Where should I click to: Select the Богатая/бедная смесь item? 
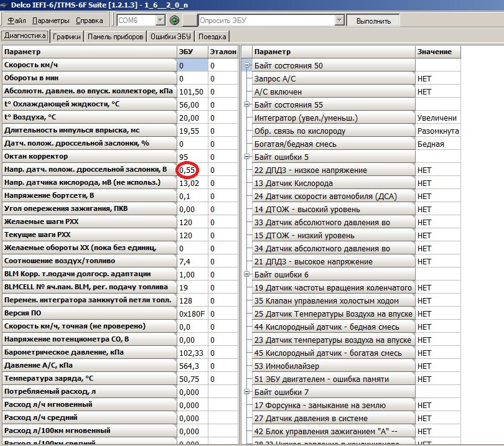point(334,144)
